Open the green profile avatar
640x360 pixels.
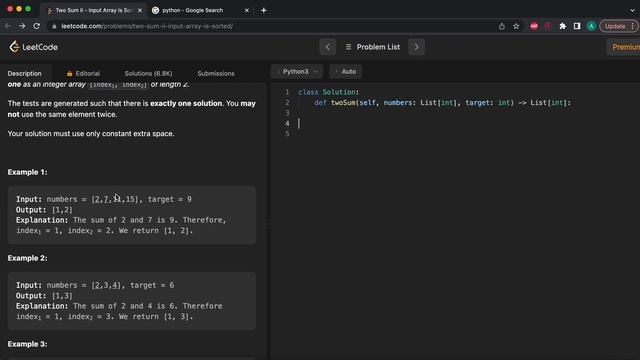tap(591, 26)
